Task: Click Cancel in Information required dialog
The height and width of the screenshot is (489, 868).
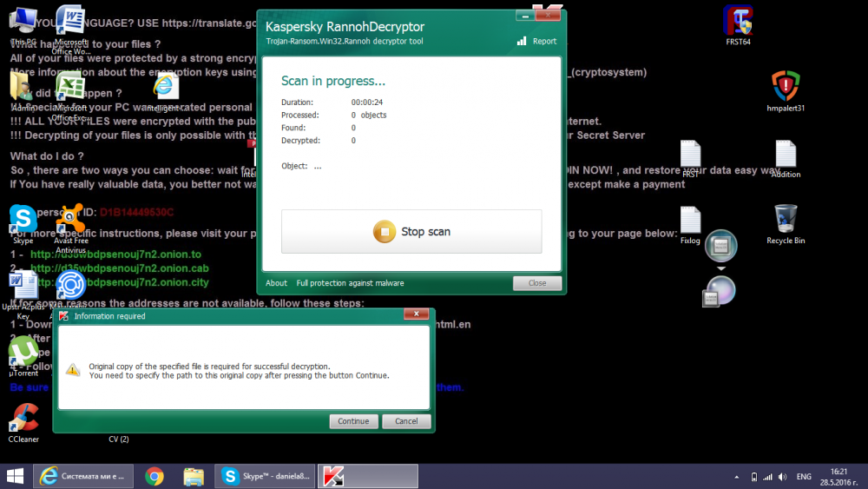Action: click(x=406, y=421)
